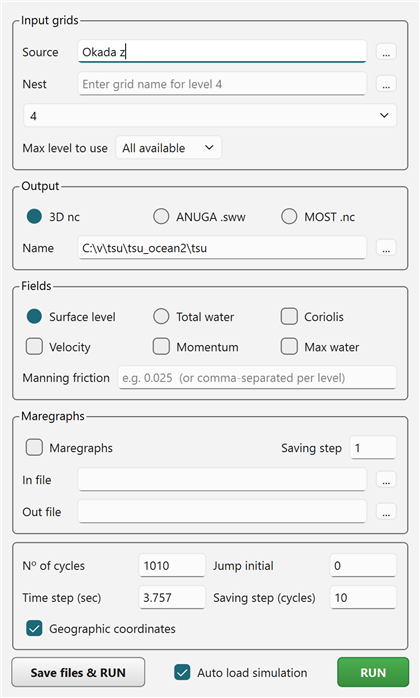The image size is (420, 698).
Task: Open the nest level 4 dropdown
Action: tap(210, 116)
